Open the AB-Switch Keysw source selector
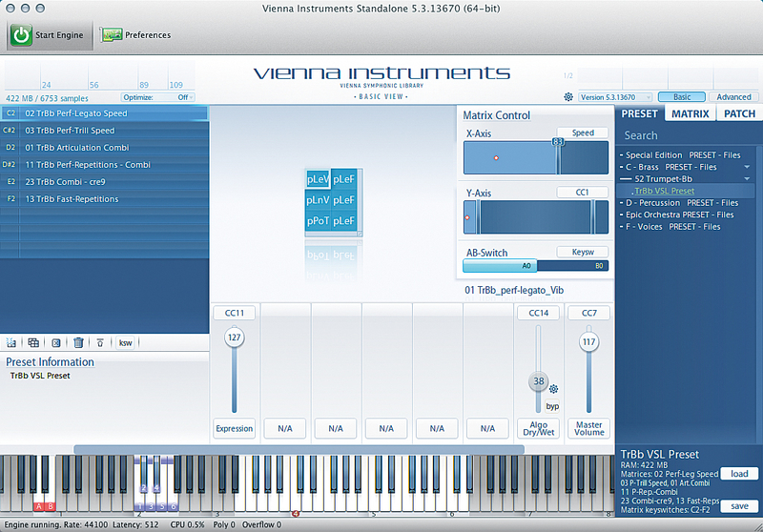Screen dimensions: 763x532 tap(583, 252)
